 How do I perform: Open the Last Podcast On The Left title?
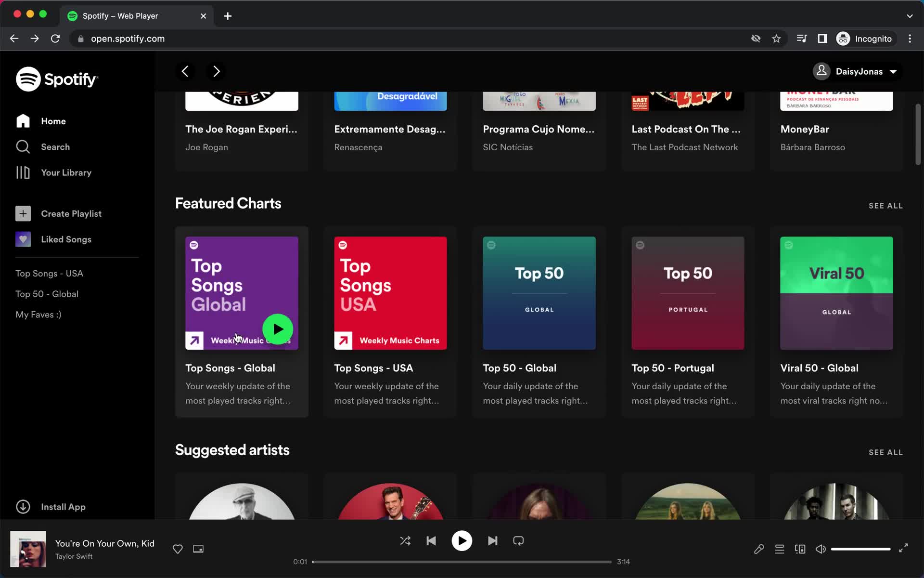pos(686,129)
